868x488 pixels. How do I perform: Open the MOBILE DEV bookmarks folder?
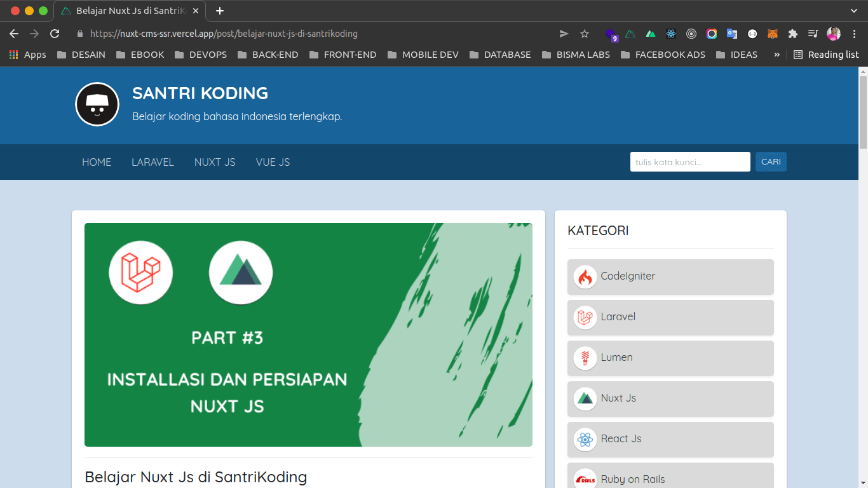point(423,55)
